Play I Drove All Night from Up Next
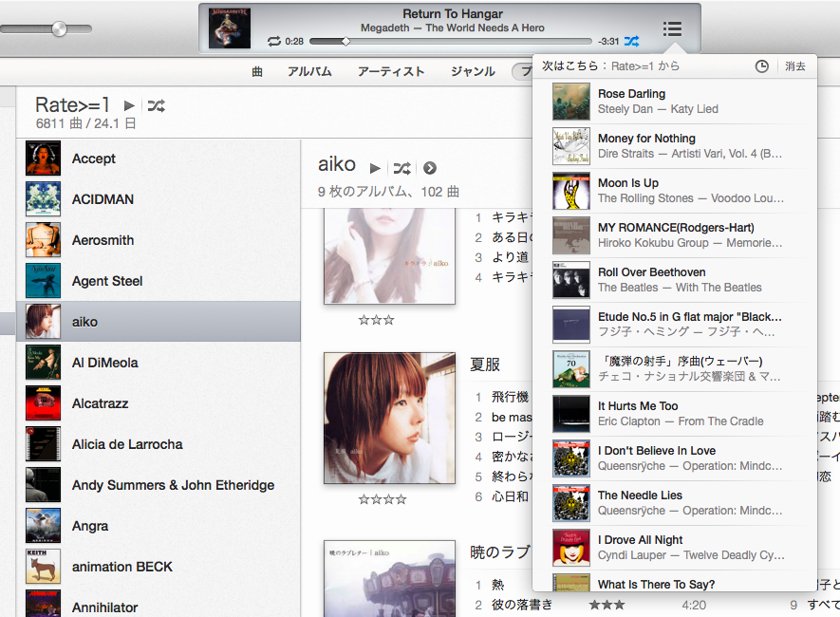Viewport: 840px width, 617px height. 675,548
